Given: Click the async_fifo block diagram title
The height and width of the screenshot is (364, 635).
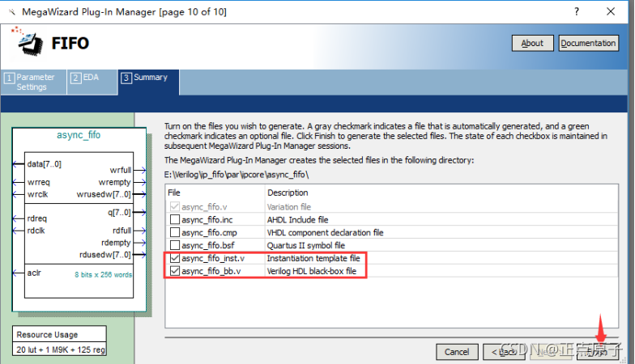Looking at the screenshot, I should coord(79,134).
